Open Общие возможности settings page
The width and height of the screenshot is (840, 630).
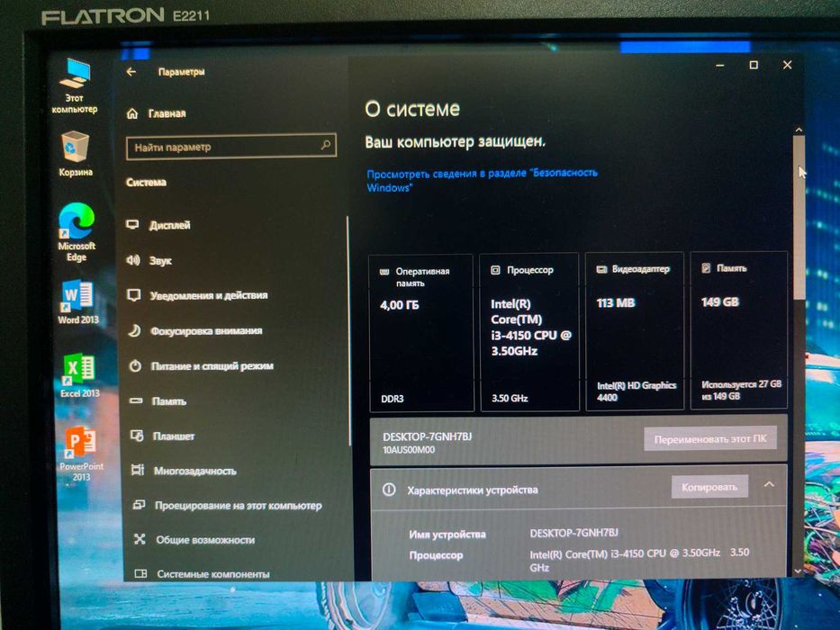tap(205, 539)
